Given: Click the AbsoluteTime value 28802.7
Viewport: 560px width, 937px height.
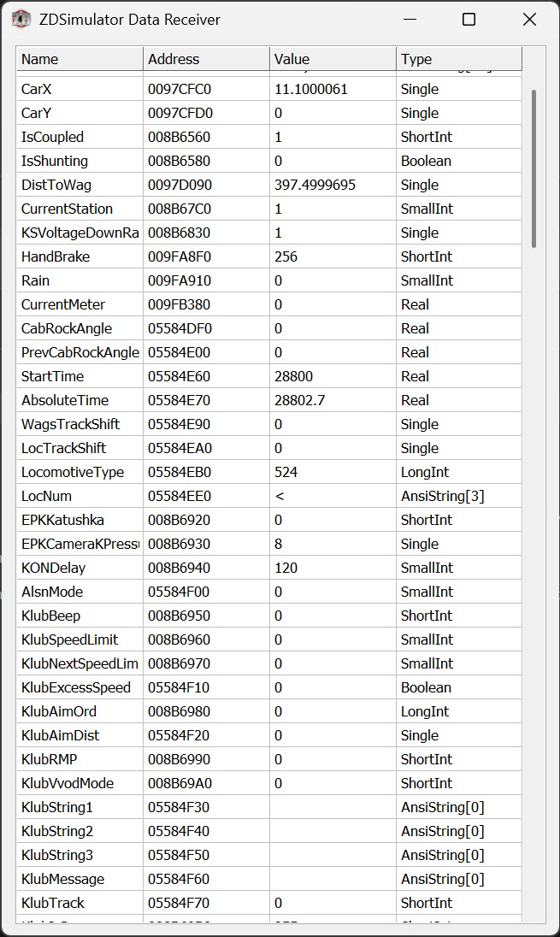Looking at the screenshot, I should pyautogui.click(x=299, y=400).
